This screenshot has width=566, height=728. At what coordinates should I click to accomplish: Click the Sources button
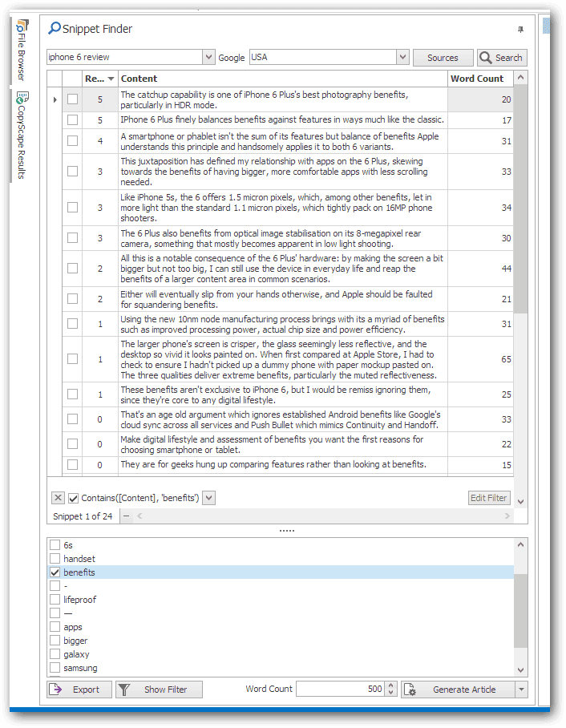pyautogui.click(x=443, y=58)
